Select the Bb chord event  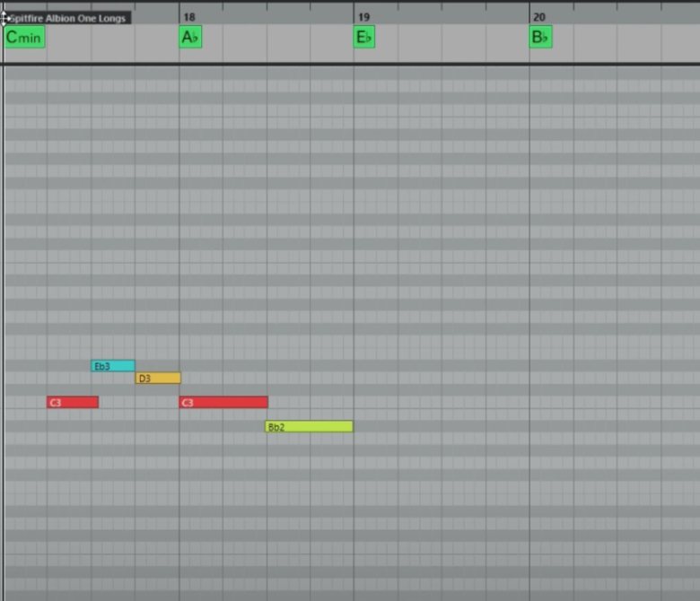coord(540,37)
